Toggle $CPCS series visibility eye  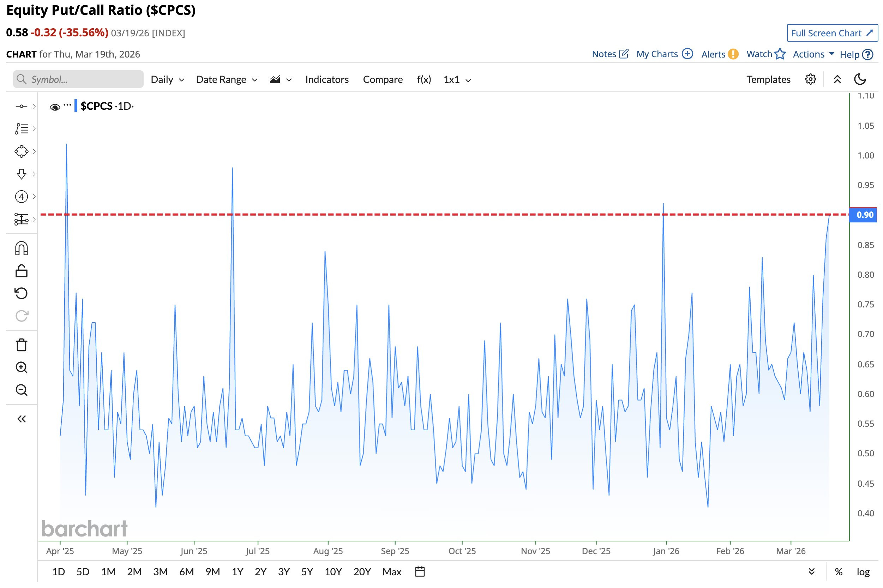(x=55, y=107)
